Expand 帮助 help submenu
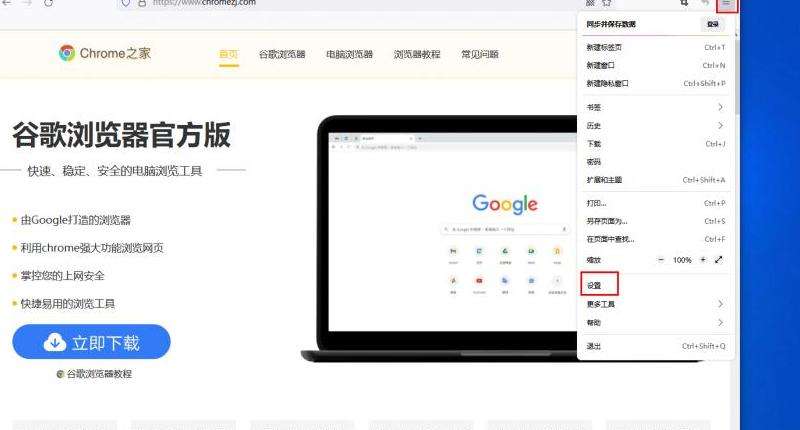Image resolution: width=800 pixels, height=430 pixels. click(655, 322)
